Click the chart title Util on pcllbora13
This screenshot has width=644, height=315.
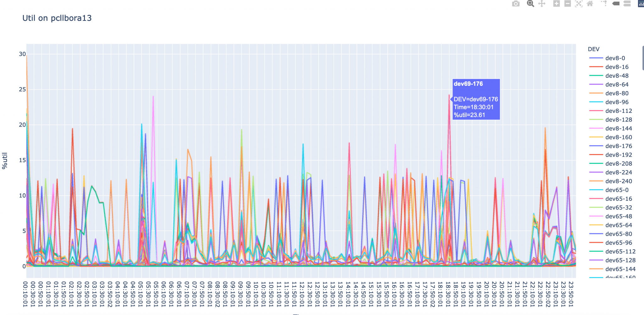coord(57,18)
